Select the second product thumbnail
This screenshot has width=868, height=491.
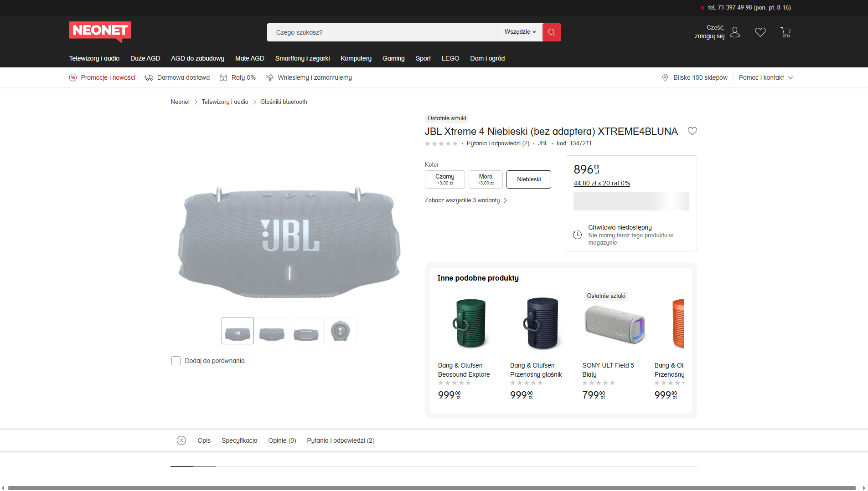pyautogui.click(x=272, y=331)
